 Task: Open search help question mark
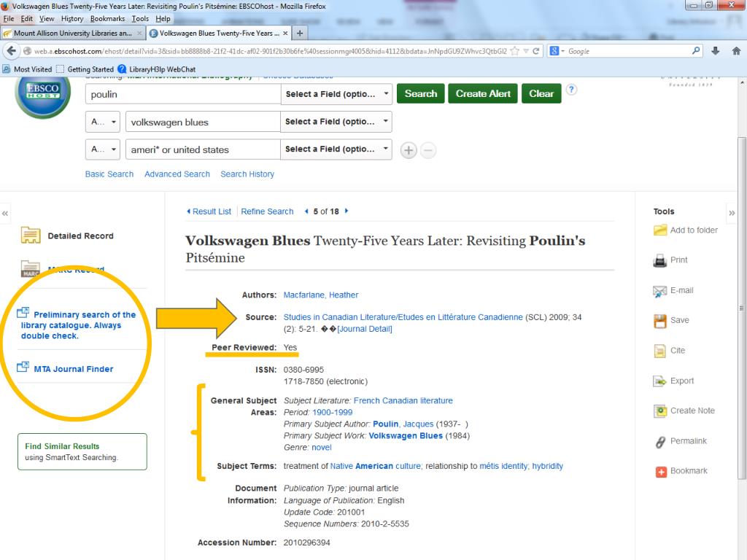coord(571,90)
